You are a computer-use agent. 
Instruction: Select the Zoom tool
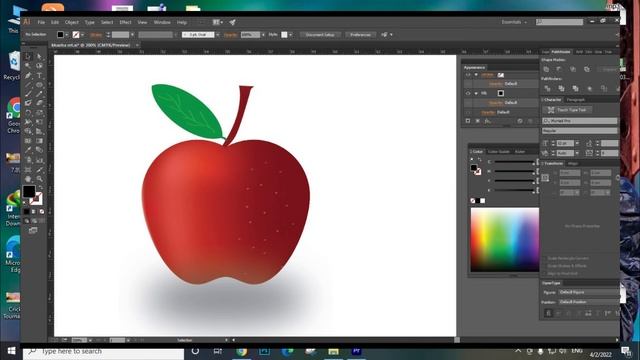39,179
